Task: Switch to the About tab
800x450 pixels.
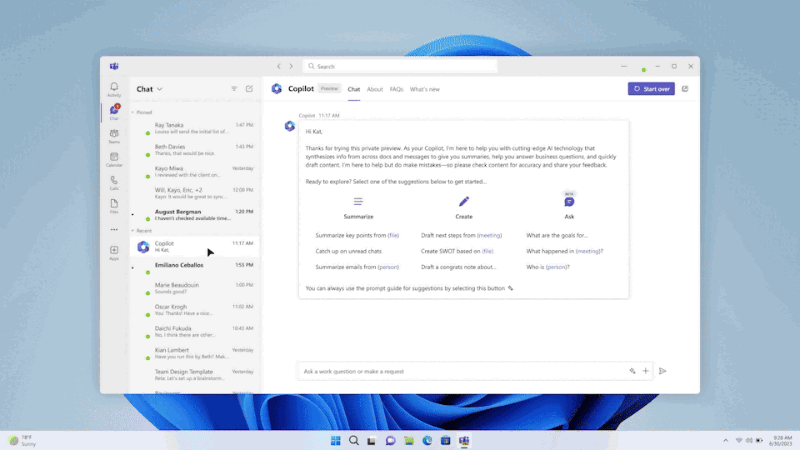Action: click(x=375, y=89)
